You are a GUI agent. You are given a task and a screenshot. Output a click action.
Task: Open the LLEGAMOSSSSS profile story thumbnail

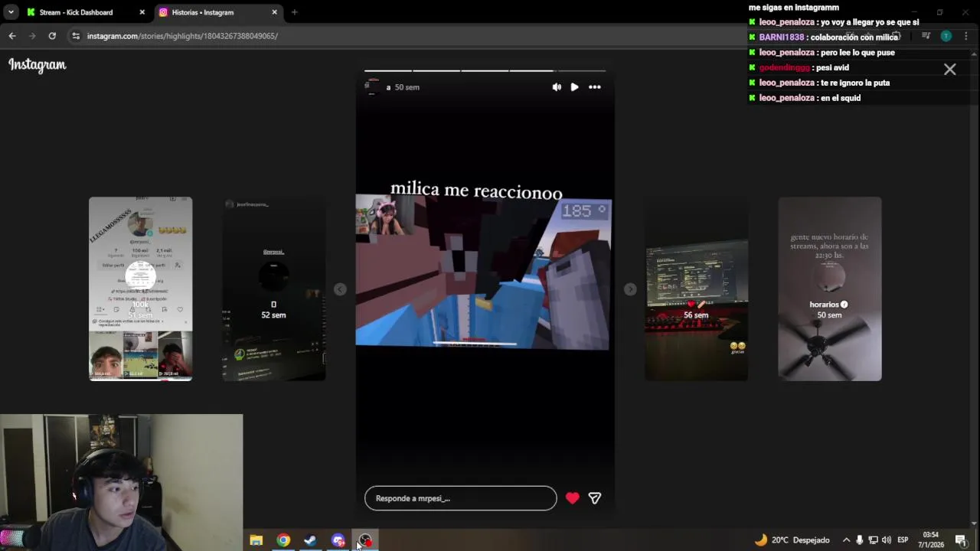point(140,289)
